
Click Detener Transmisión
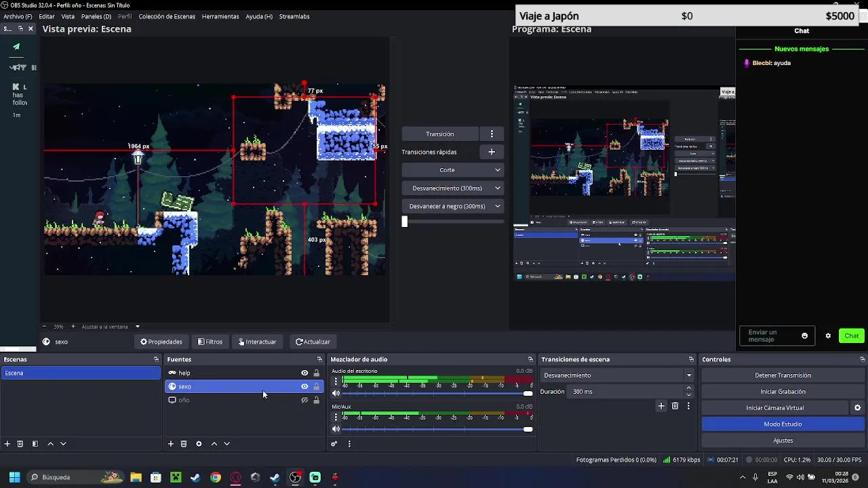coord(783,375)
